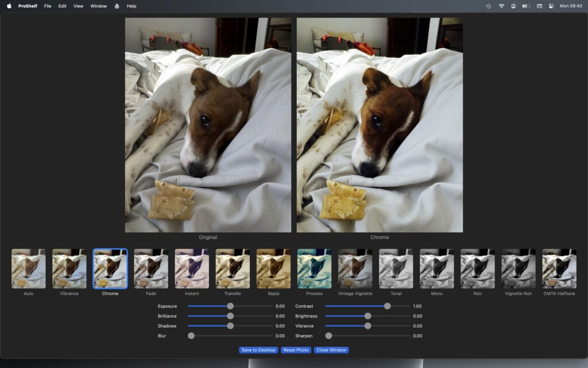Screen dimensions: 588x368
Task: Open the Window menu
Action: pos(99,6)
